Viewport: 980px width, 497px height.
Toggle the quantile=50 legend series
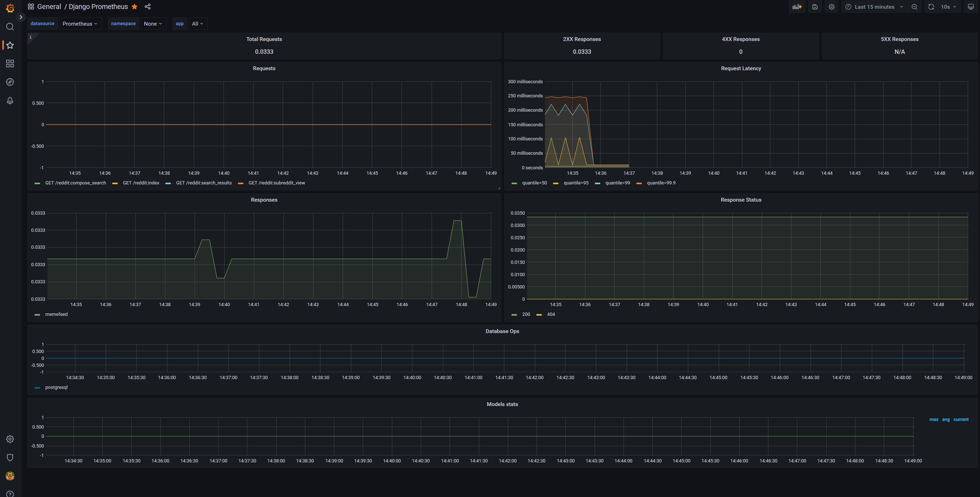[x=534, y=183]
